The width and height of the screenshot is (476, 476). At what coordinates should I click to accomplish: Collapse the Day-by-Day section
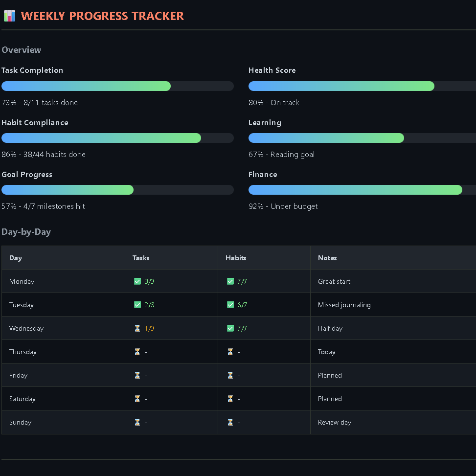click(26, 232)
